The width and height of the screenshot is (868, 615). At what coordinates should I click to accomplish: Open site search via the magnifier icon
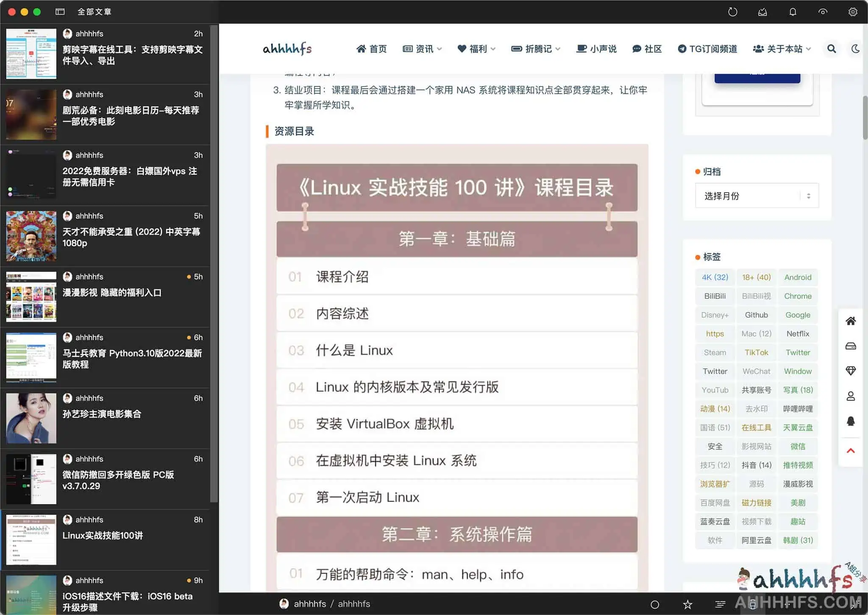pos(831,49)
